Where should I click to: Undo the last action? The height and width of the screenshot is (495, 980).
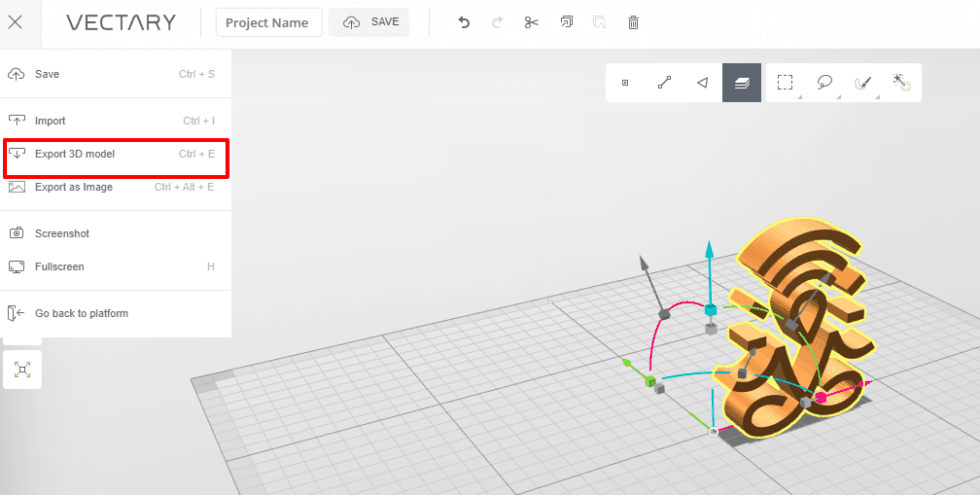464,22
